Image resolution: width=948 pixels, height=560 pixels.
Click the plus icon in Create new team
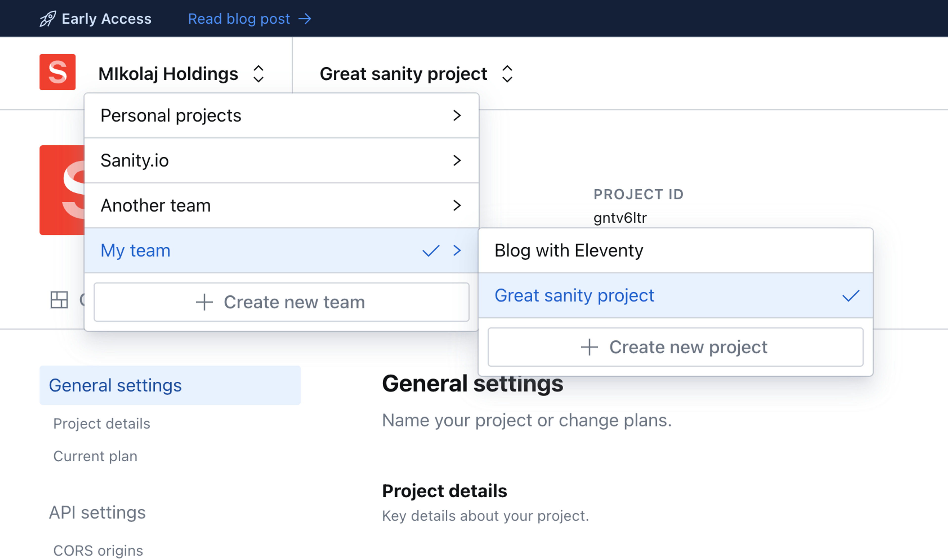[x=204, y=302]
